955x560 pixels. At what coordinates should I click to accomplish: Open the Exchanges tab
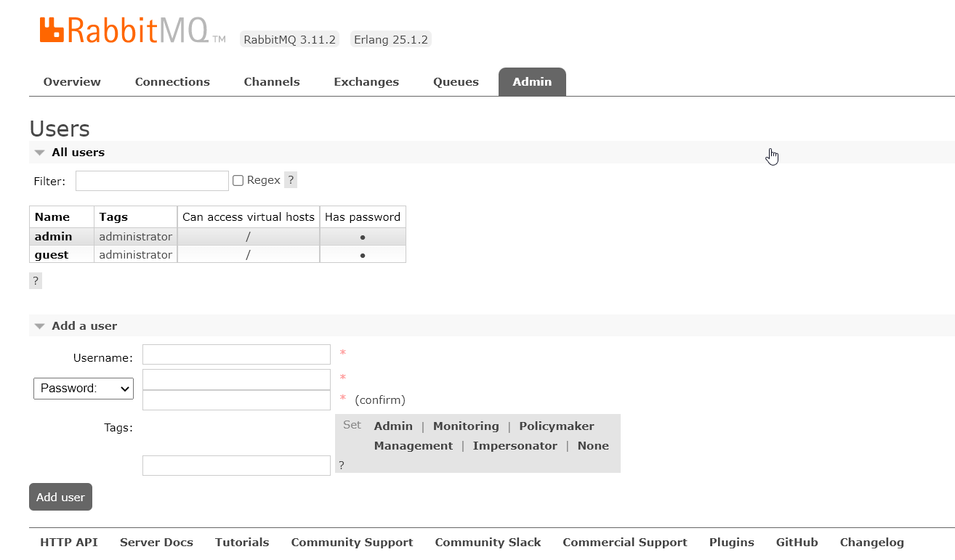pyautogui.click(x=366, y=82)
